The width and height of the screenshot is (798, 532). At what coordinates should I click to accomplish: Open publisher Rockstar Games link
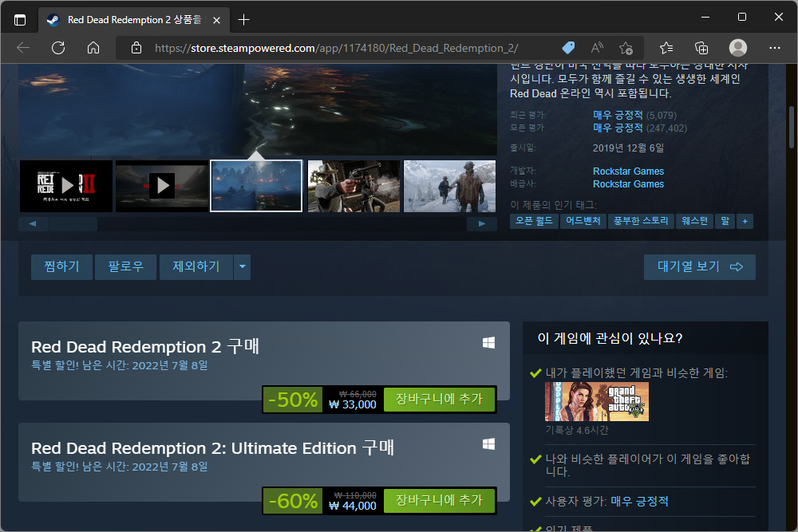point(629,184)
